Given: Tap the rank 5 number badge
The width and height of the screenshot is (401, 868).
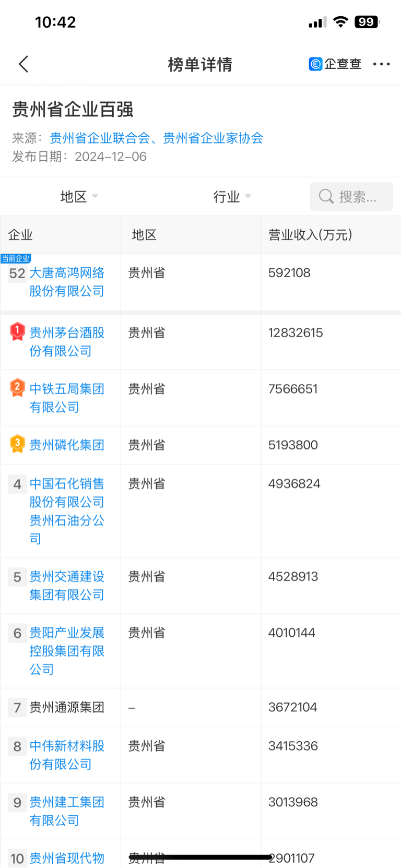Looking at the screenshot, I should click(x=17, y=577).
